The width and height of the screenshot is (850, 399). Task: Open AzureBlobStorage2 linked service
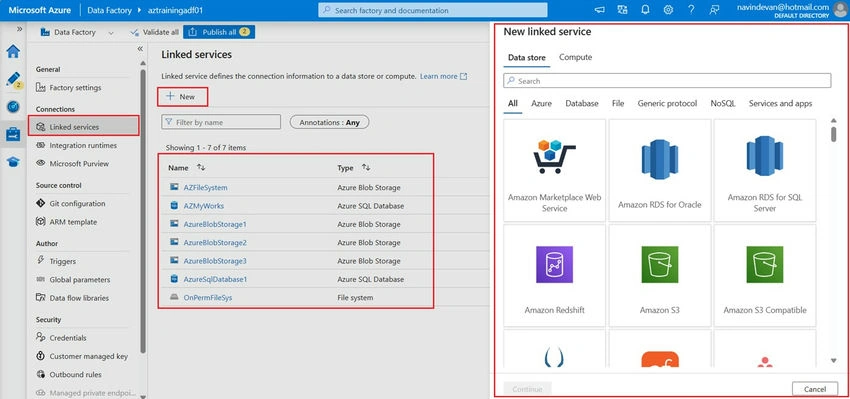[215, 242]
